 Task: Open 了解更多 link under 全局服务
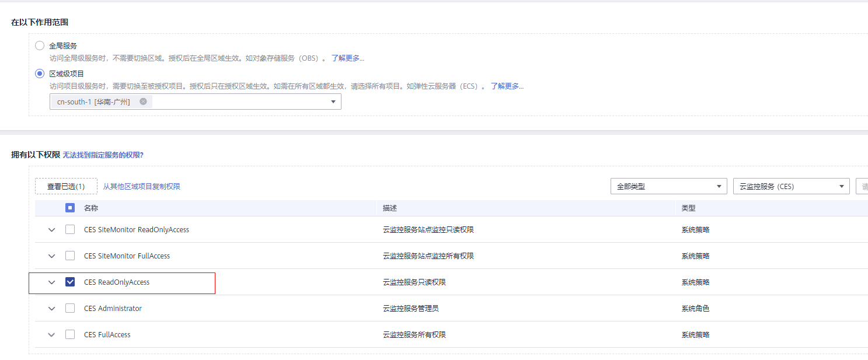pos(348,58)
